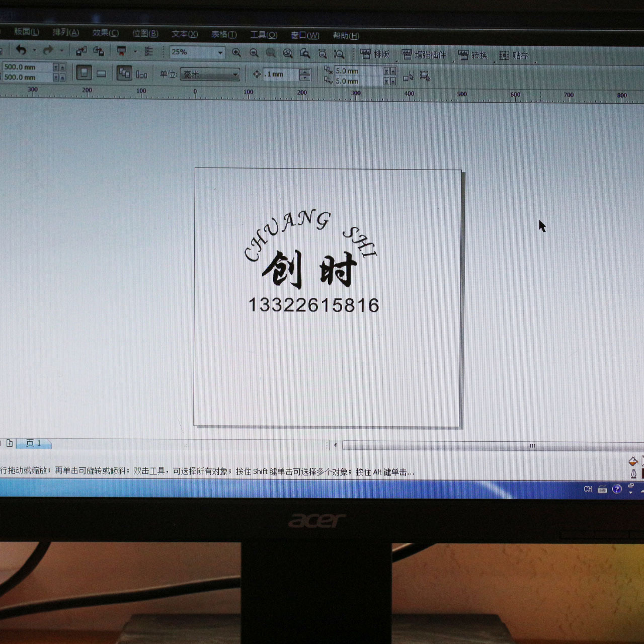Open the 文本(X) menu
The width and height of the screenshot is (644, 644).
click(x=185, y=34)
